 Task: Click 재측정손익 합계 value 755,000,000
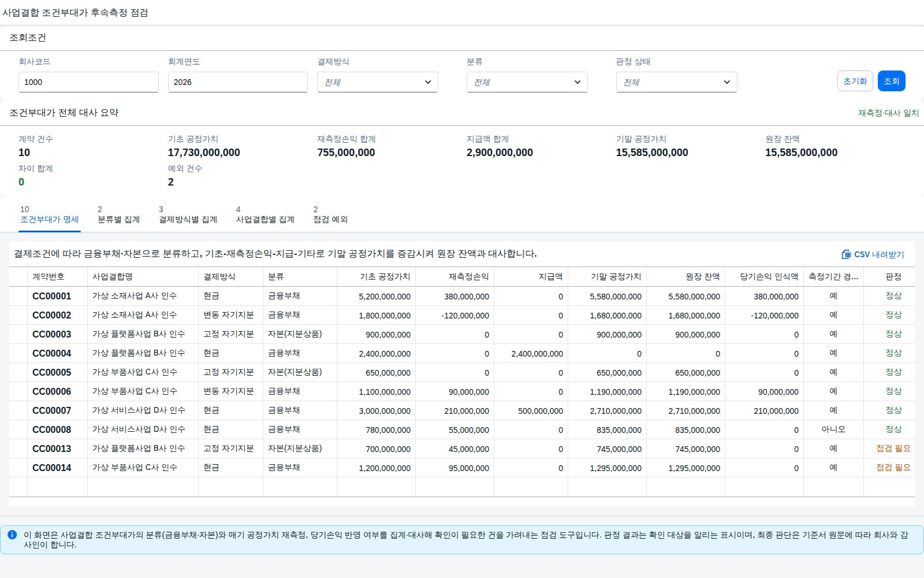[x=346, y=153]
